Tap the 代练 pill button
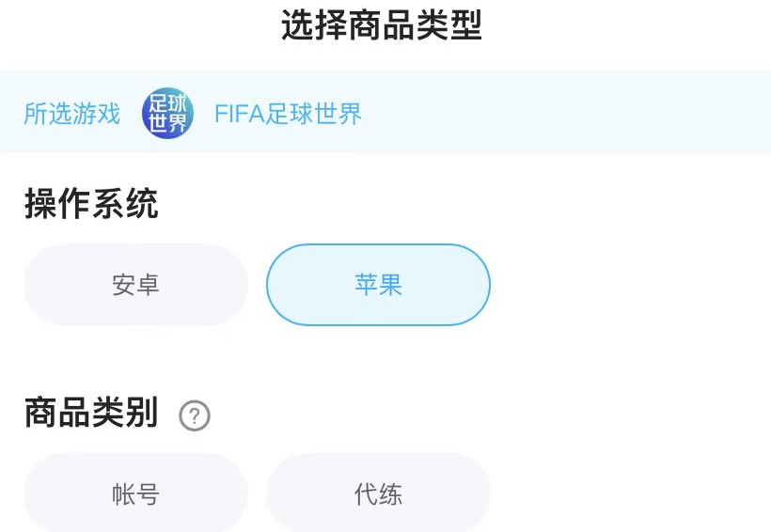 click(x=378, y=494)
